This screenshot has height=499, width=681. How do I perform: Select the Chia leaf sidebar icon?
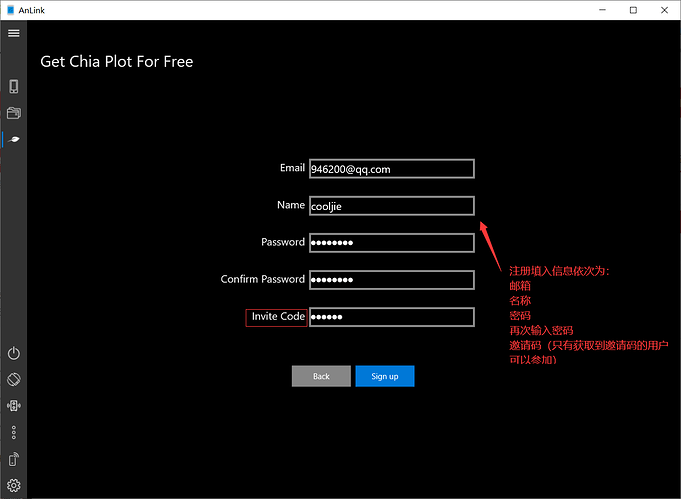(x=14, y=139)
